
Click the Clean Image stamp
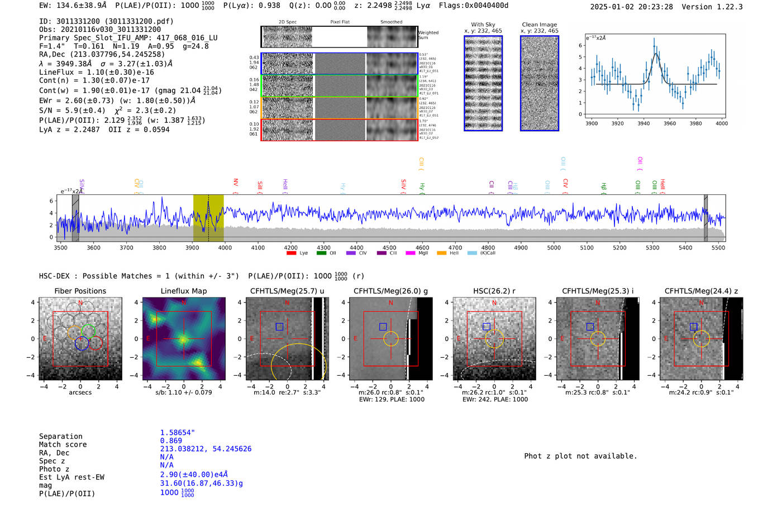tap(540, 83)
